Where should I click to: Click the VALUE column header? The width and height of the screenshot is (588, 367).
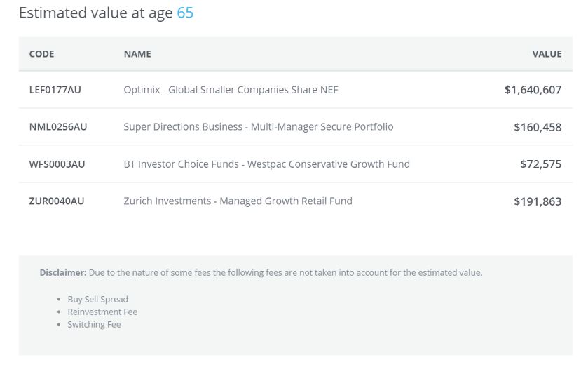[x=547, y=54]
